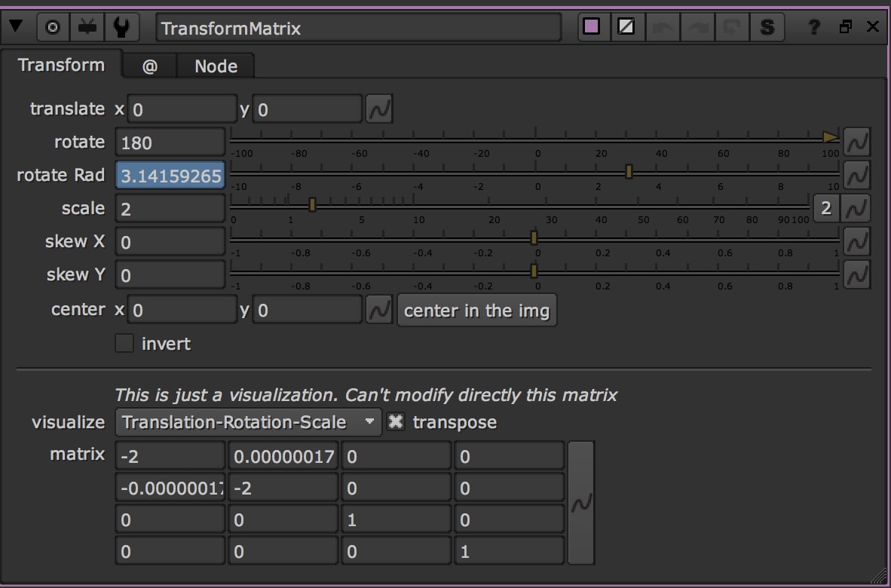Click the center in the img button
This screenshot has width=891, height=588.
(476, 310)
